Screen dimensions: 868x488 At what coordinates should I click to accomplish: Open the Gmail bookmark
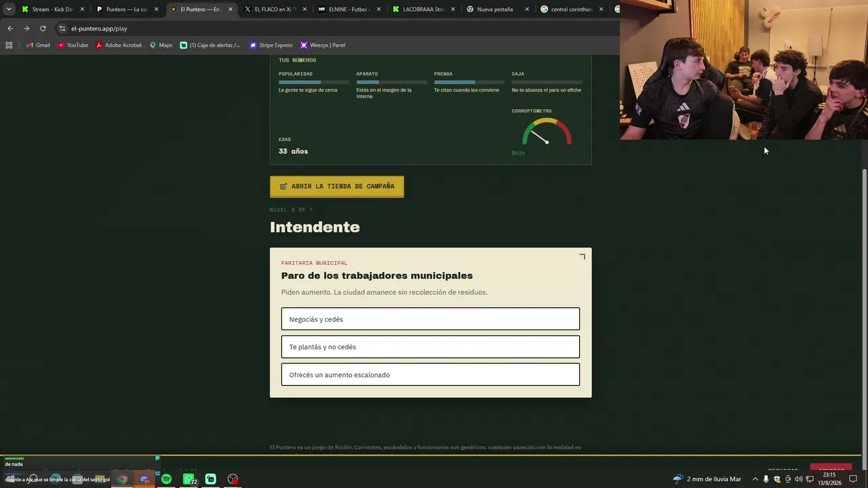[37, 45]
